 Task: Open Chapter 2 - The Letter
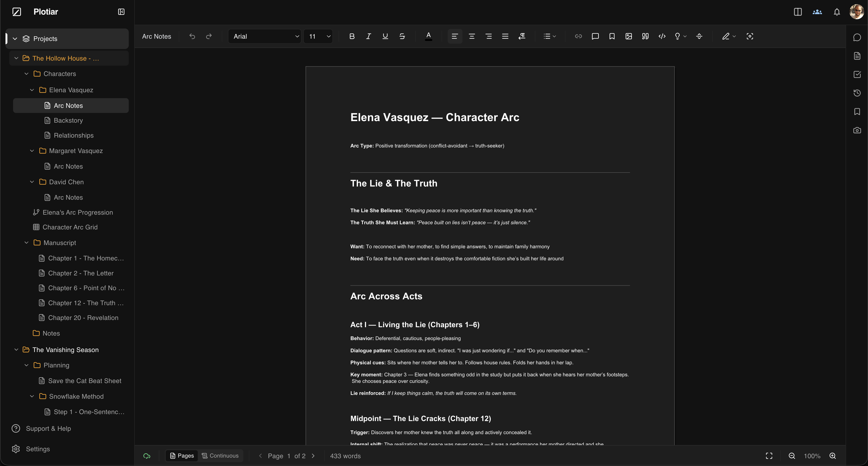[x=81, y=273]
